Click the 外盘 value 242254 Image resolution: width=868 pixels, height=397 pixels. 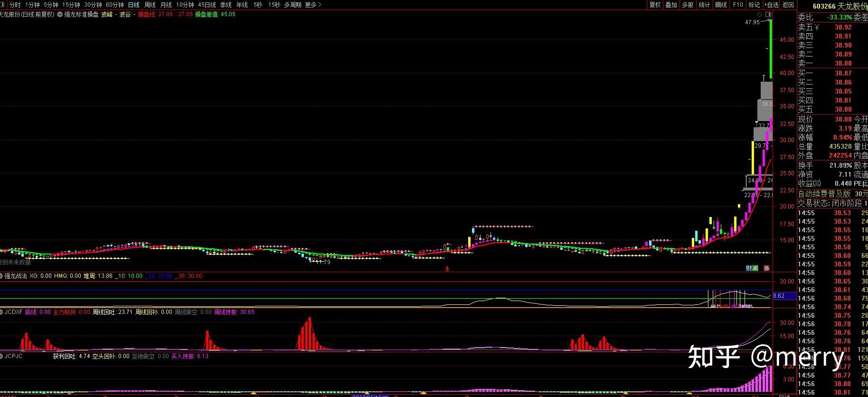click(840, 155)
